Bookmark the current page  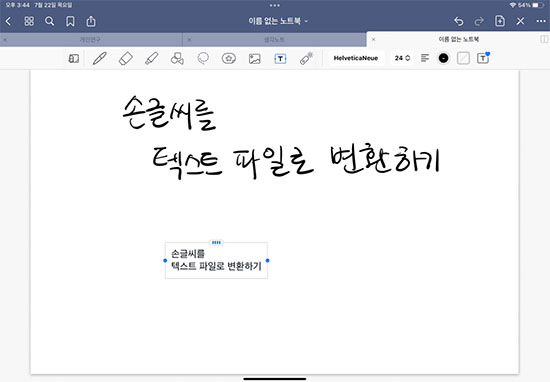point(70,21)
